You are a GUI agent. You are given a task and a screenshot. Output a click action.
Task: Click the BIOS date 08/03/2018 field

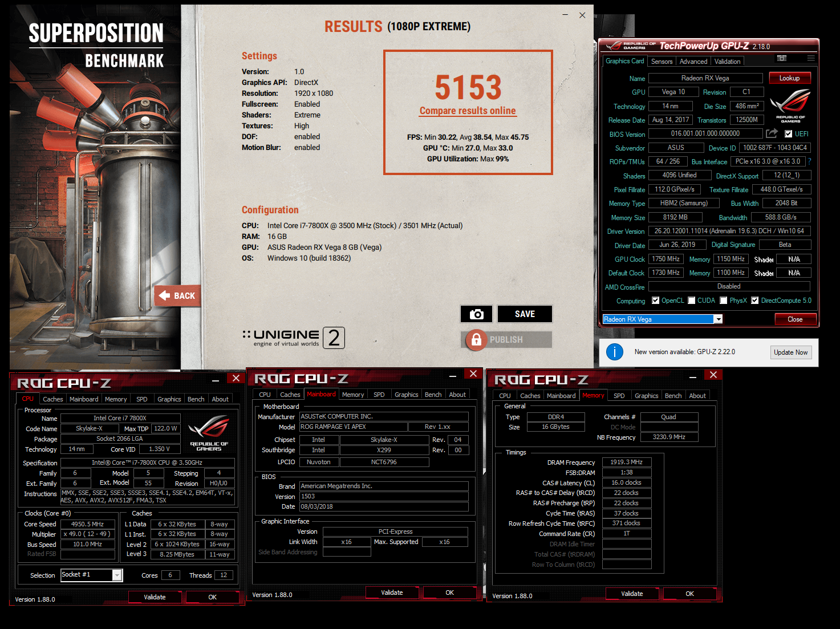click(384, 506)
